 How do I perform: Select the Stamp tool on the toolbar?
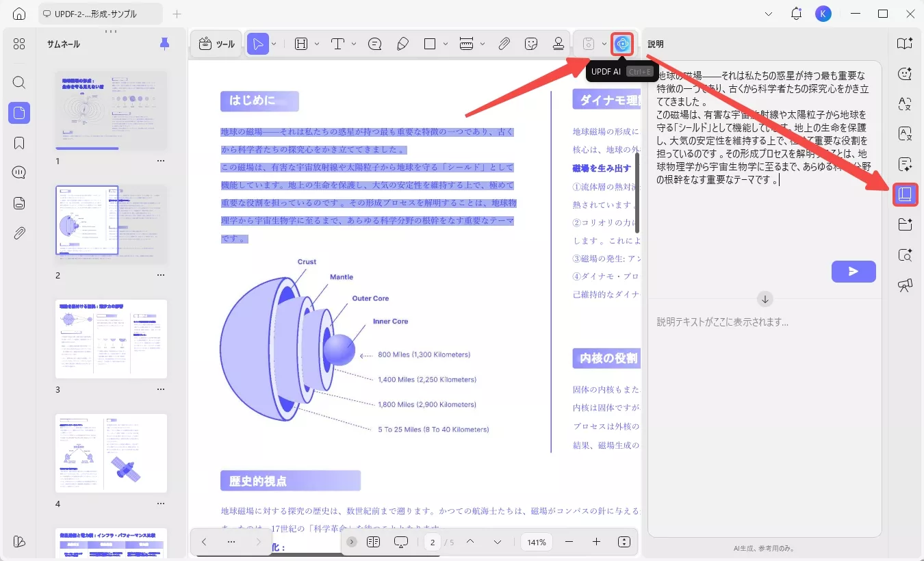point(559,43)
